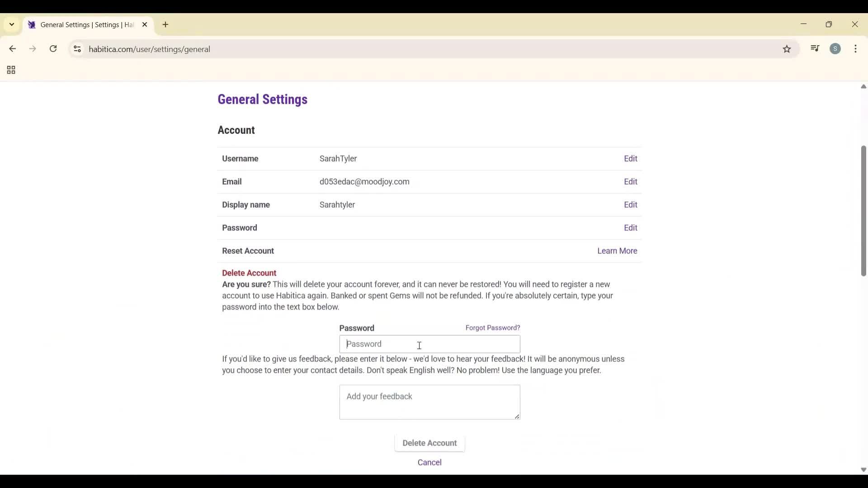The image size is (868, 488).
Task: Edit the Email address
Action: 630,182
